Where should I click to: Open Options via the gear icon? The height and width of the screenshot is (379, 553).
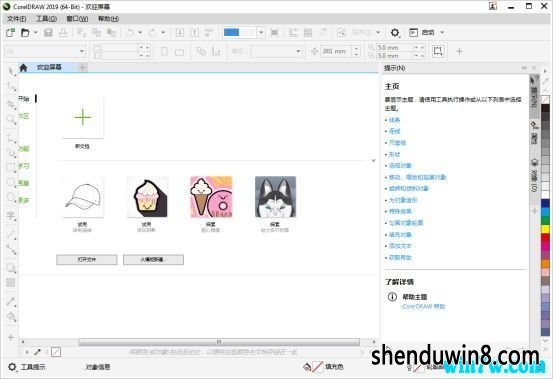[395, 33]
